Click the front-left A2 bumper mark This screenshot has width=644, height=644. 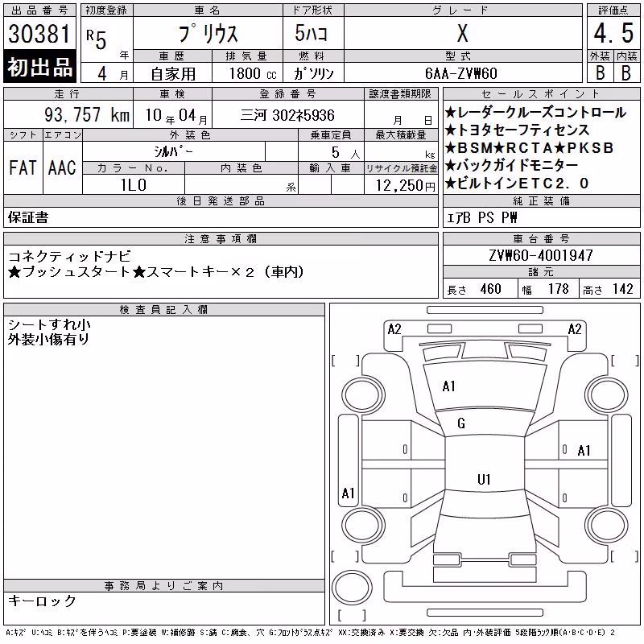click(394, 329)
